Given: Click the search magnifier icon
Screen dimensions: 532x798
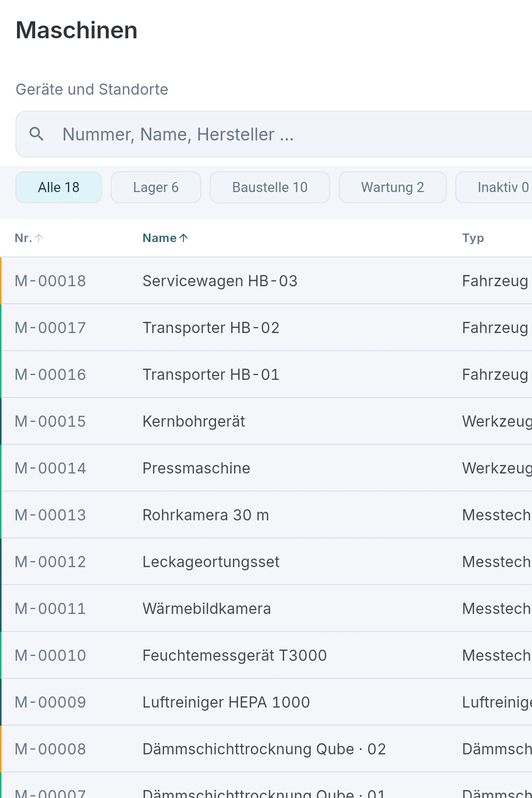Looking at the screenshot, I should point(36,134).
